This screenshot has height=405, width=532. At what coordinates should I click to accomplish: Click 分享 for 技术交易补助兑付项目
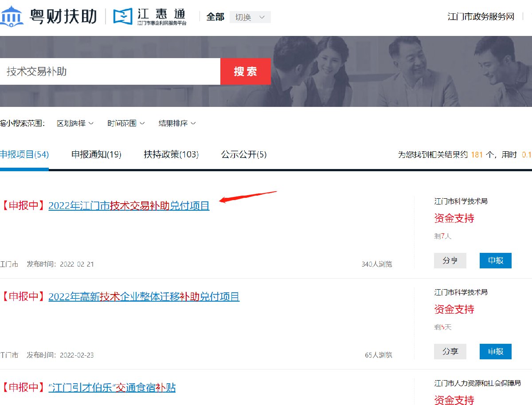(x=450, y=261)
